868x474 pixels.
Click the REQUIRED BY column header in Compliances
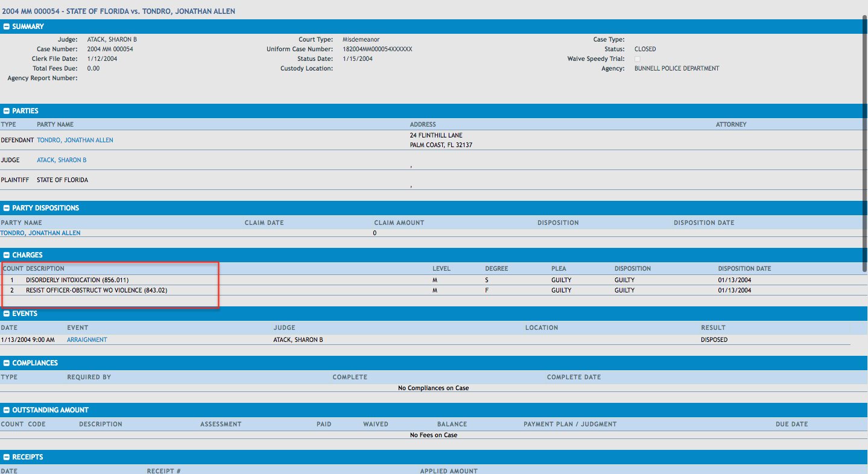(x=89, y=377)
